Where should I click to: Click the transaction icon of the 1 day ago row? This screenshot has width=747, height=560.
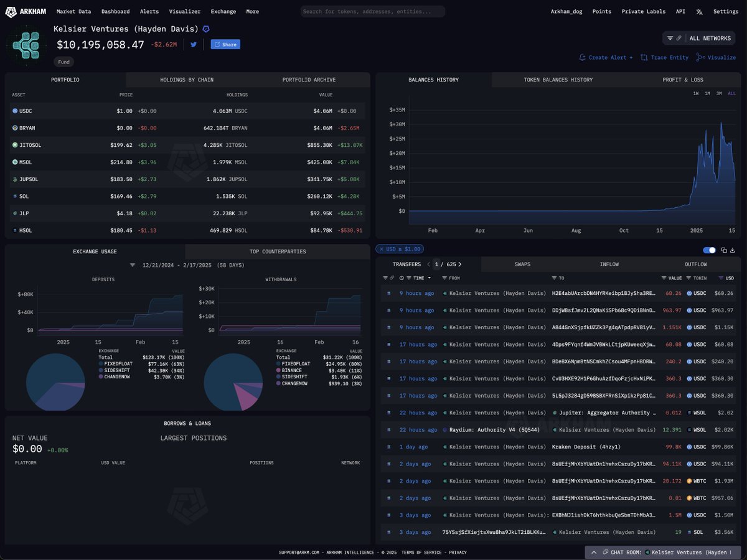coord(388,447)
